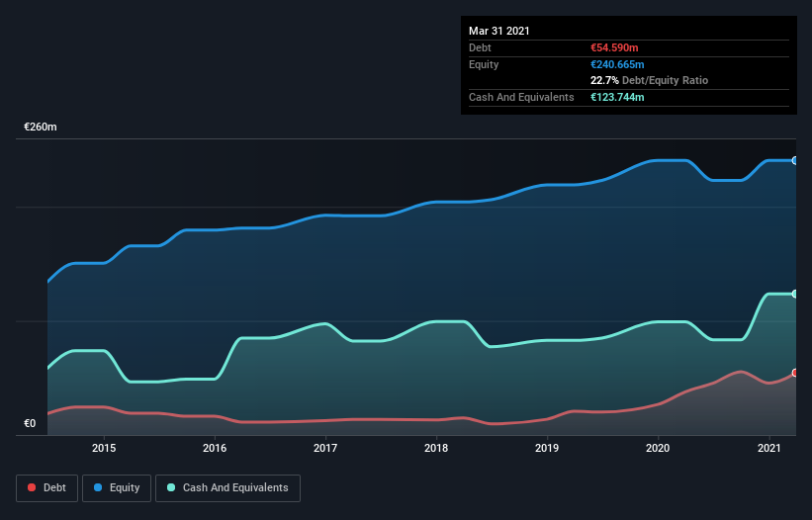Select the Equity endpoint marker on chart
This screenshot has height=520, width=812.
tap(795, 161)
